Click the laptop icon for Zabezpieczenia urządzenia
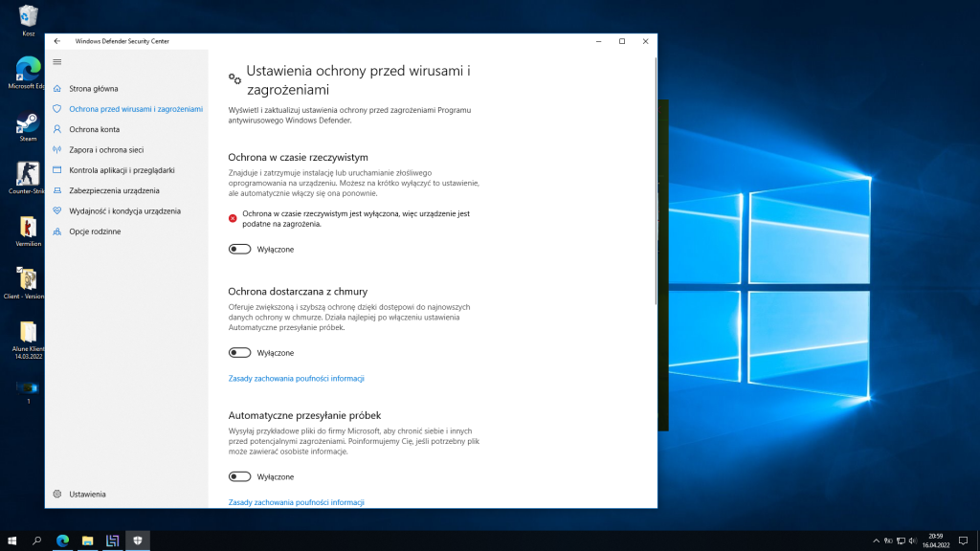The height and width of the screenshot is (551, 980). tap(56, 190)
